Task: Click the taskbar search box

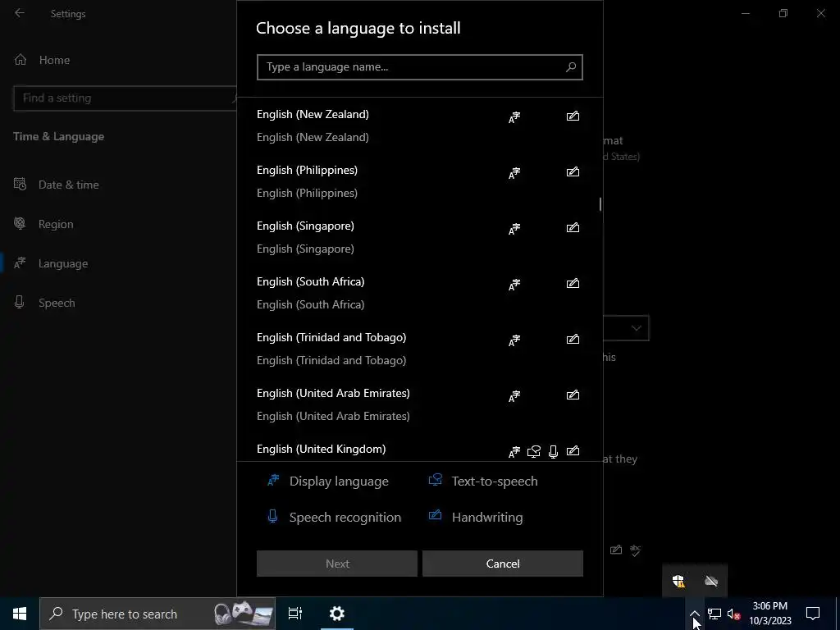Action: point(157,614)
